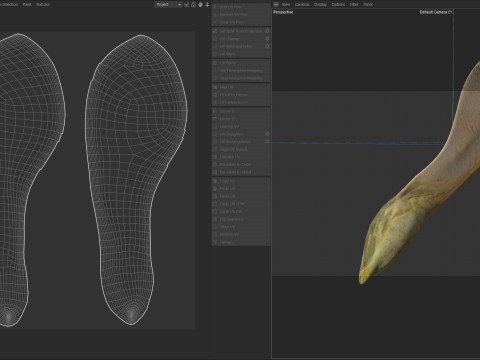Select the Max UV command
The height and width of the screenshot is (360, 480).
click(x=241, y=87)
